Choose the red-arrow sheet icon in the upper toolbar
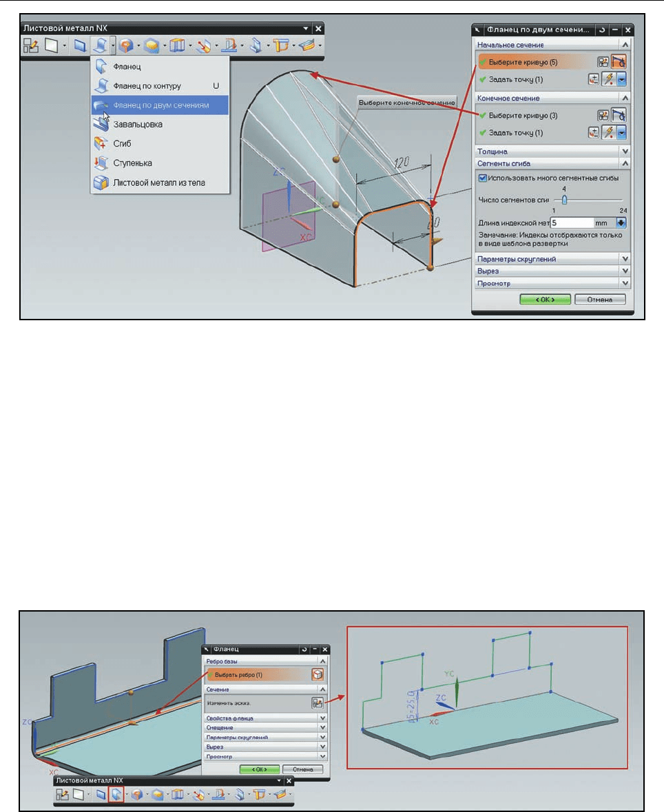 (x=204, y=45)
